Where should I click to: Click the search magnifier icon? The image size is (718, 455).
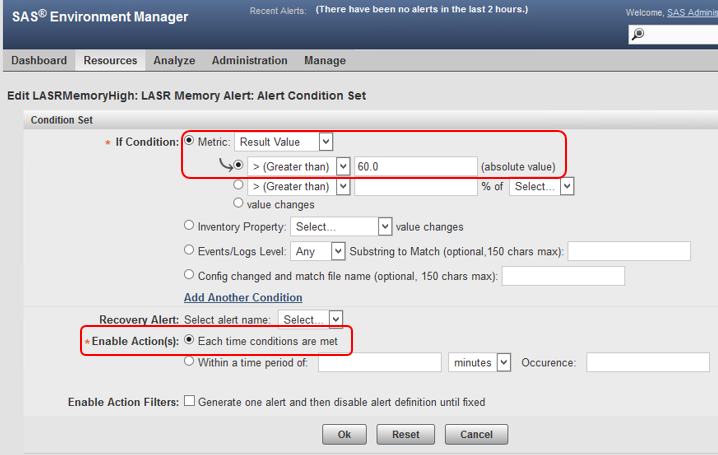click(638, 34)
